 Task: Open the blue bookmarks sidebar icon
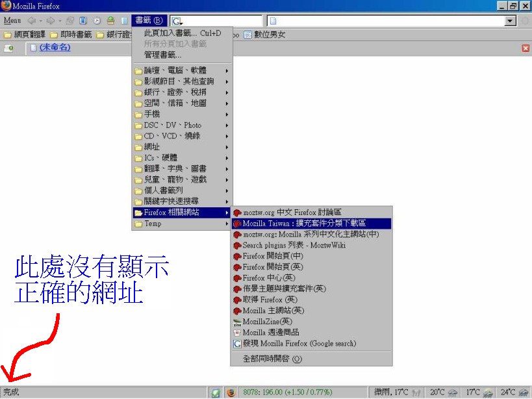[x=83, y=21]
